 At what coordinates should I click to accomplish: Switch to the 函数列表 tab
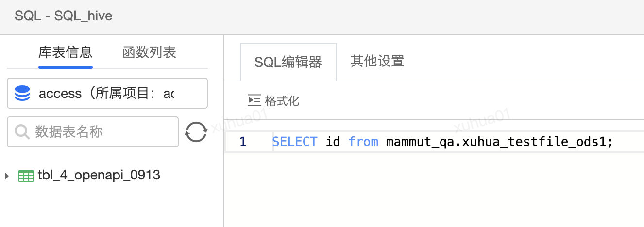[149, 52]
